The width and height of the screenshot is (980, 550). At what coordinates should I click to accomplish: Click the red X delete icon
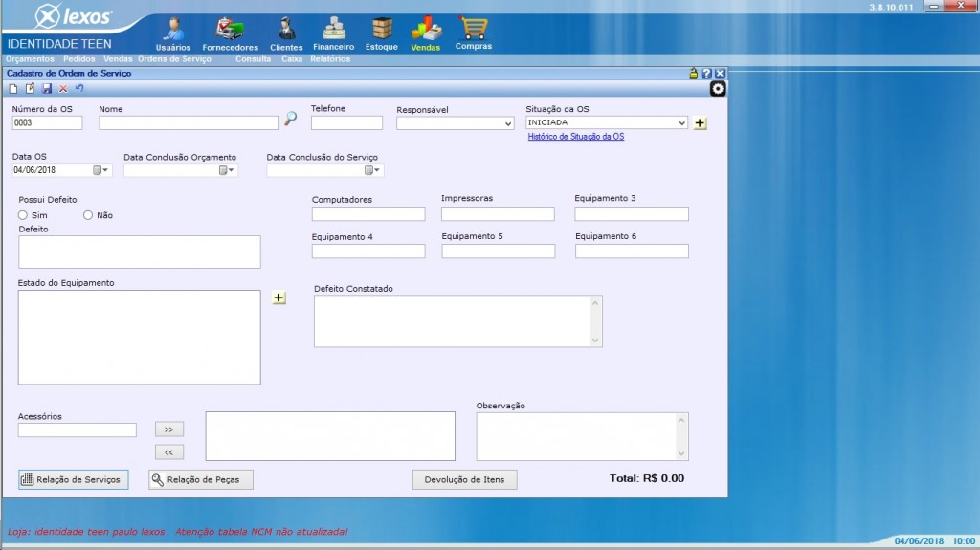click(x=63, y=88)
